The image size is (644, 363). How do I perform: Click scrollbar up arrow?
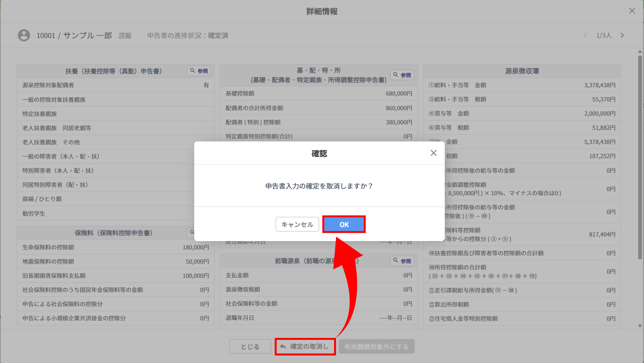coord(640,52)
